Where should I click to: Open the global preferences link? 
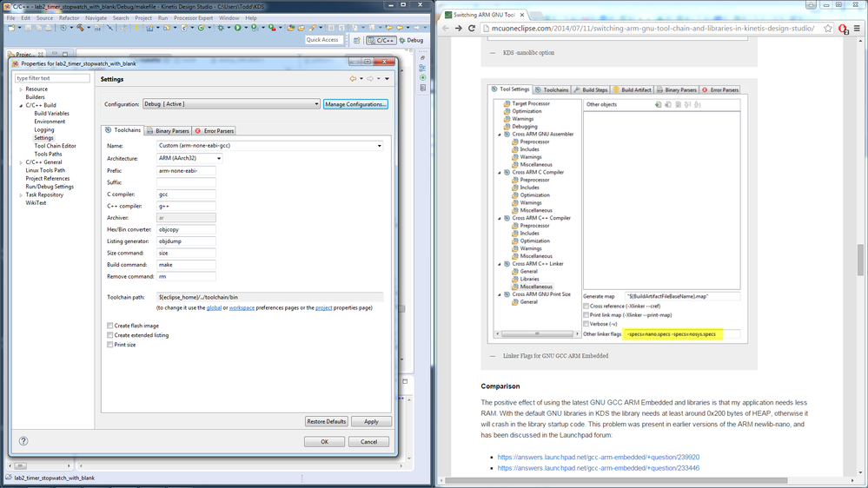pos(214,307)
